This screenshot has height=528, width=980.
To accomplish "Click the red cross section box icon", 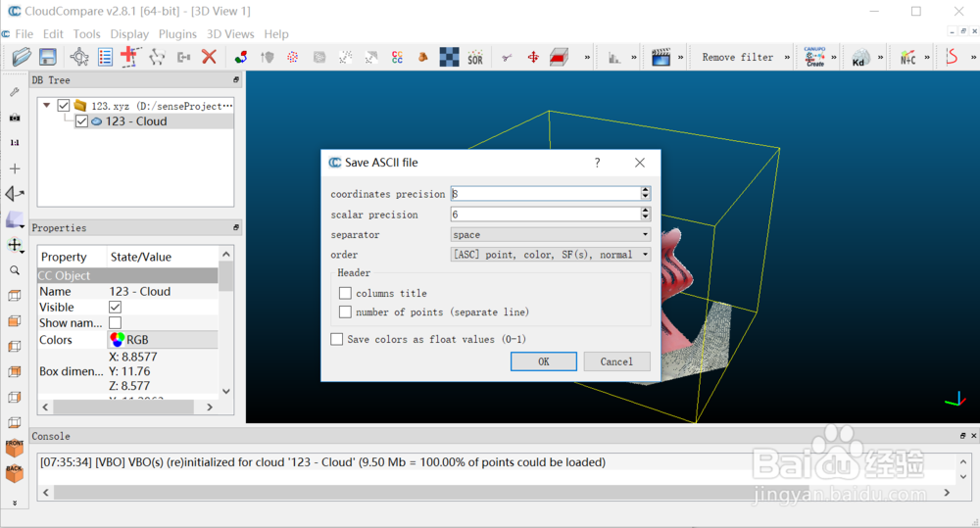I will coord(559,58).
